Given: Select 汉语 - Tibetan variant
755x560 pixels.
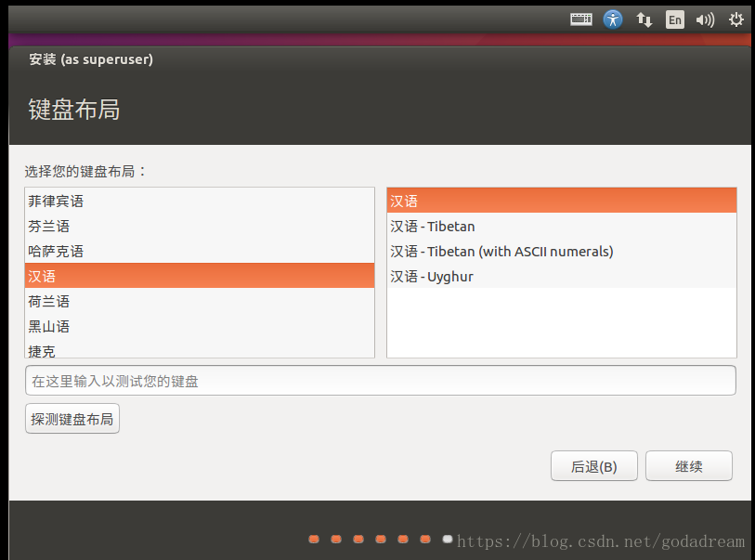Looking at the screenshot, I should tap(562, 226).
